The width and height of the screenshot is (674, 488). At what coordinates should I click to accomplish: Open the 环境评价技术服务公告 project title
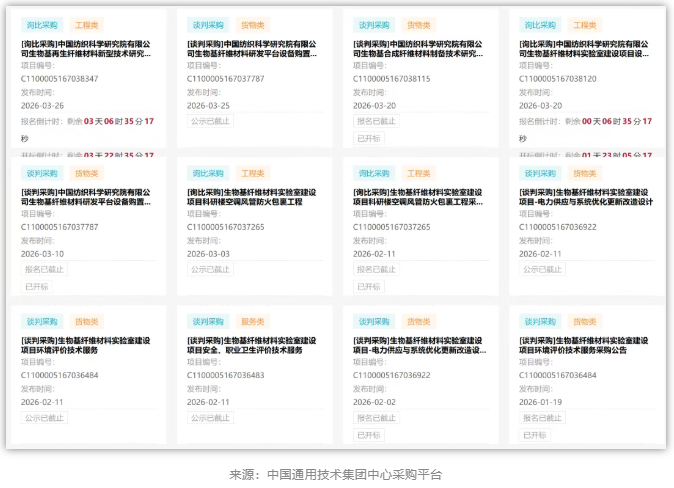pyautogui.click(x=586, y=345)
